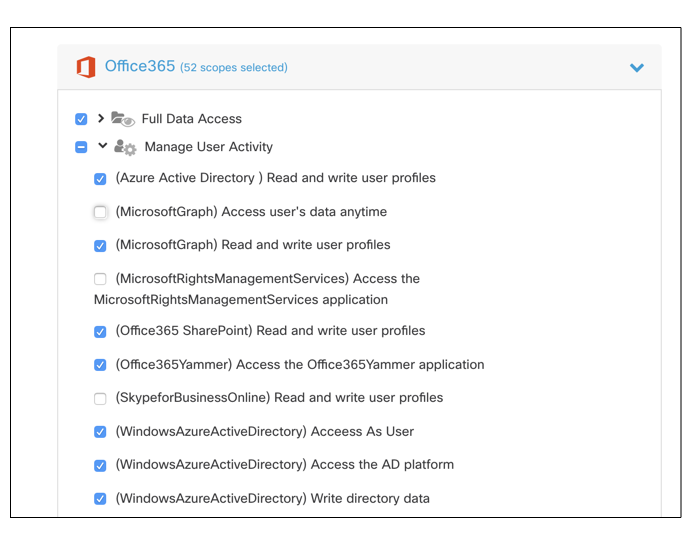Screen dimensions: 691x544
Task: Click '(SkypeforBusinessOnline) Read and write user profiles' text
Action: pyautogui.click(x=279, y=398)
